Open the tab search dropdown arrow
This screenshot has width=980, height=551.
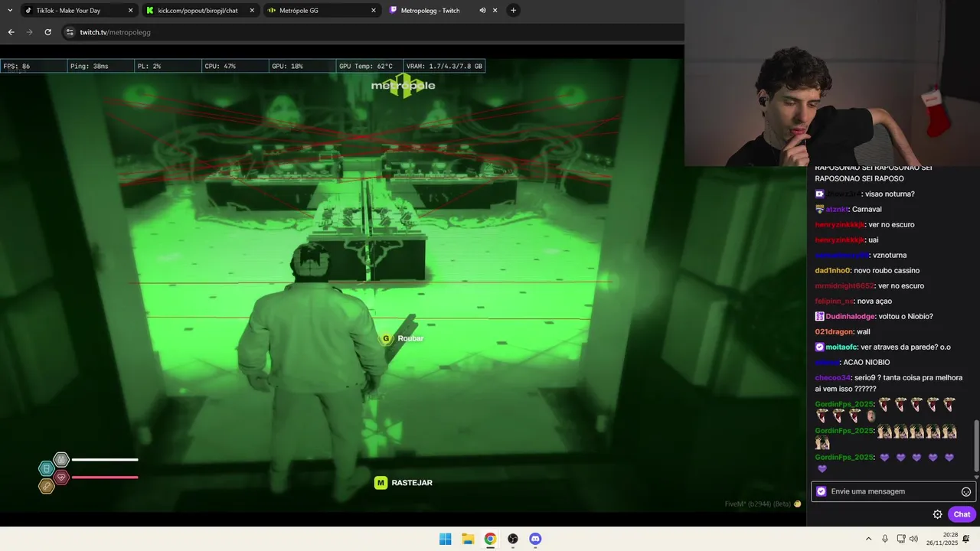(x=9, y=11)
